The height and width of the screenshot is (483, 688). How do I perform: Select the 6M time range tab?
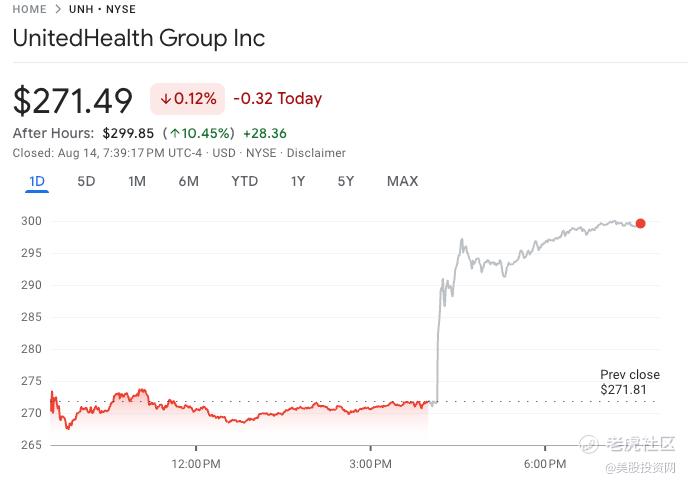point(188,181)
